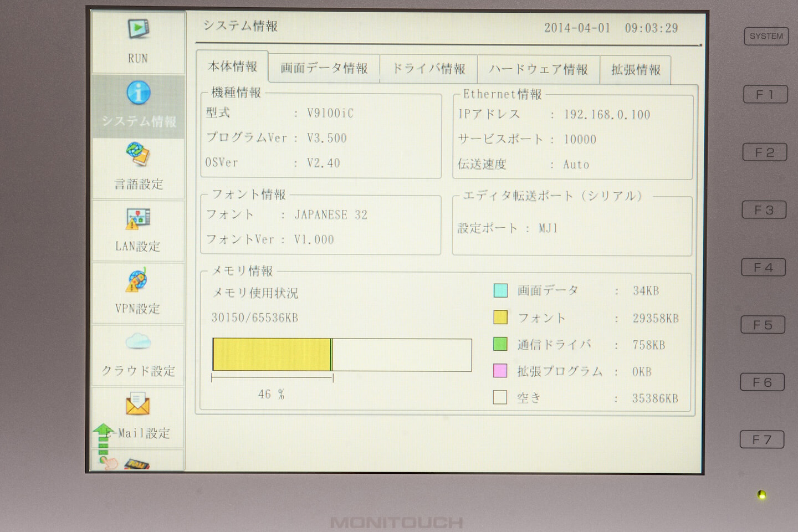Screen dimensions: 798x532
Task: Switch to the 拡張情報 tab
Action: [x=636, y=70]
